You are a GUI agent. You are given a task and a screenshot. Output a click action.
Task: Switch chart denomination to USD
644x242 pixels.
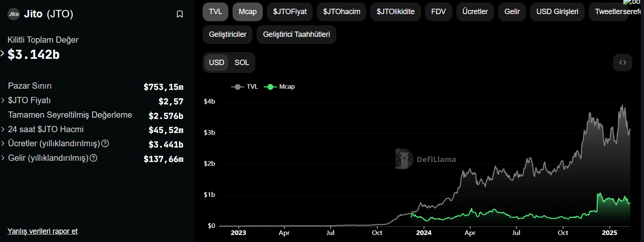(216, 63)
